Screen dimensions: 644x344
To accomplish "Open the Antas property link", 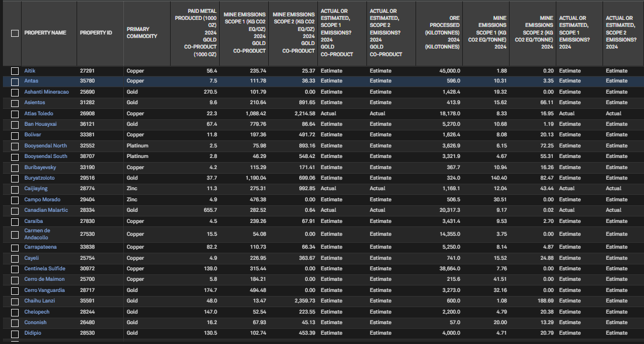I will point(31,81).
